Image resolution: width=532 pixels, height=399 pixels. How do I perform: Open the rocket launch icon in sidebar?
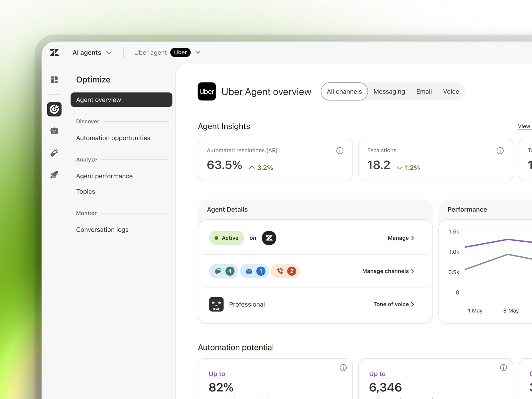(x=54, y=175)
